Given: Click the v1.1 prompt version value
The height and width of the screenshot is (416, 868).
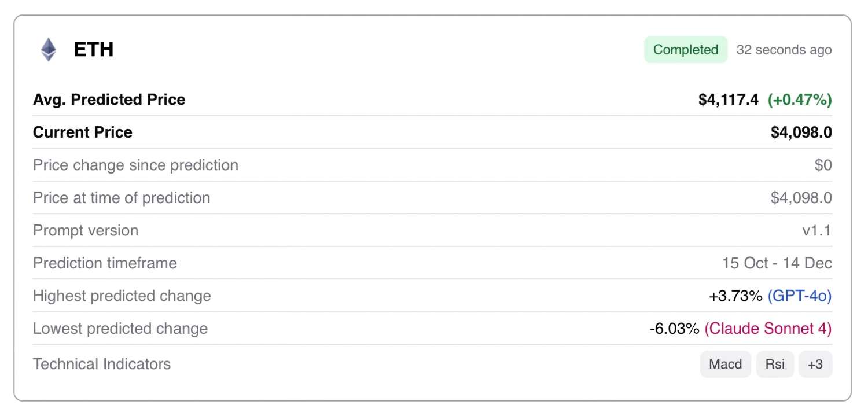Looking at the screenshot, I should (816, 230).
